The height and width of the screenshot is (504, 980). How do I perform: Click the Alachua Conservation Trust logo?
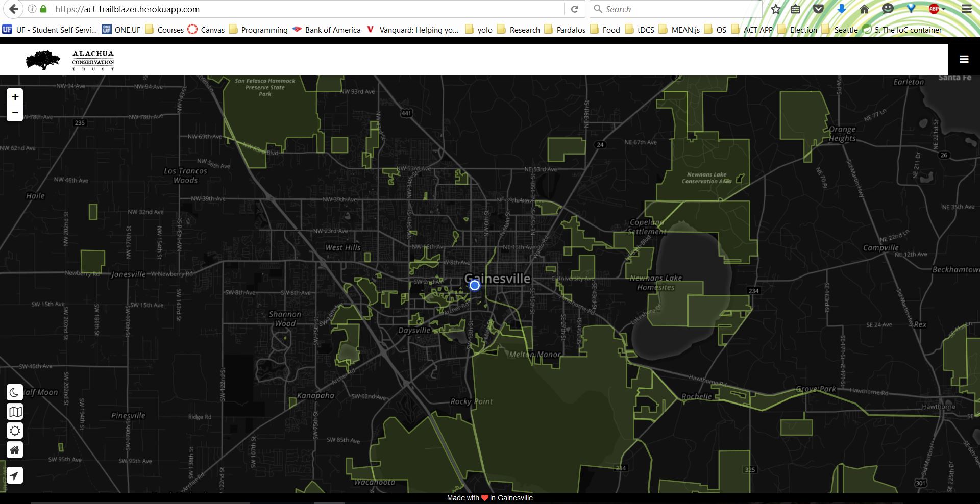tap(70, 60)
